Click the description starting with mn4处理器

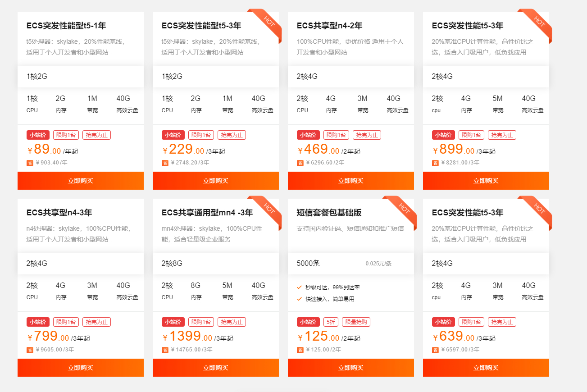coord(212,234)
